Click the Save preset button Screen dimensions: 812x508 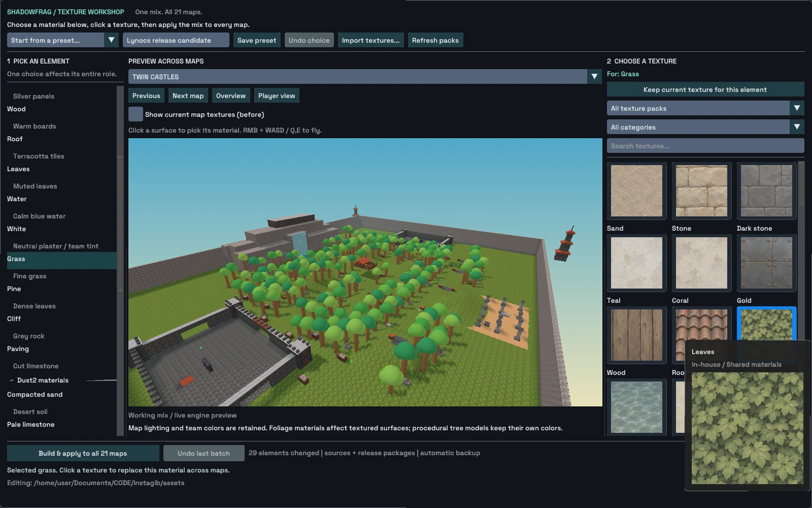tap(257, 40)
